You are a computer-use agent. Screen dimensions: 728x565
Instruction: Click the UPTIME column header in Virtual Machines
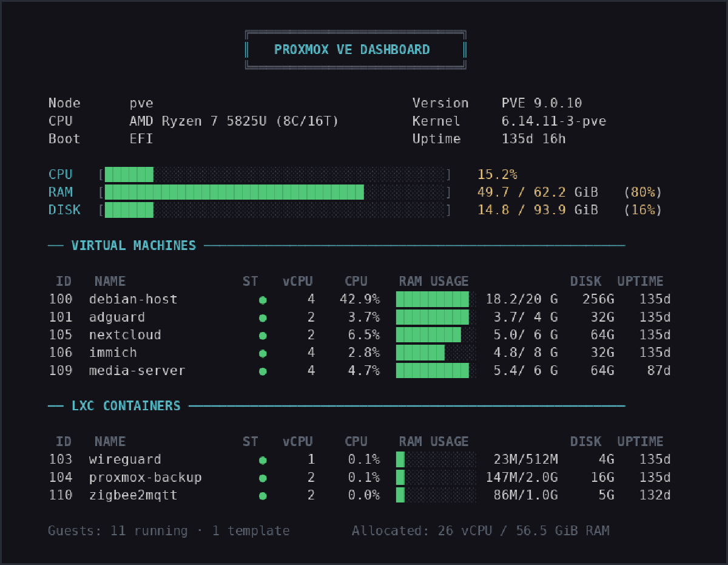[x=640, y=281]
